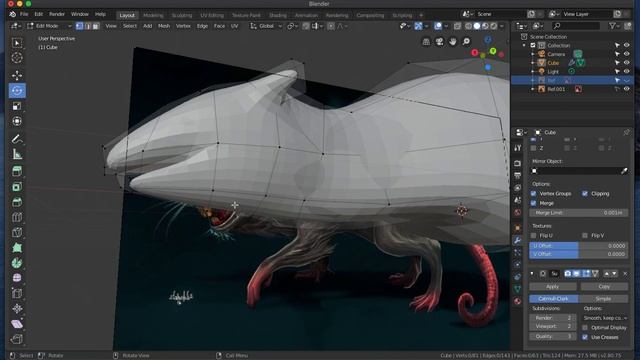The width and height of the screenshot is (640, 360).
Task: Activate the Scale tool
Action: [17, 106]
